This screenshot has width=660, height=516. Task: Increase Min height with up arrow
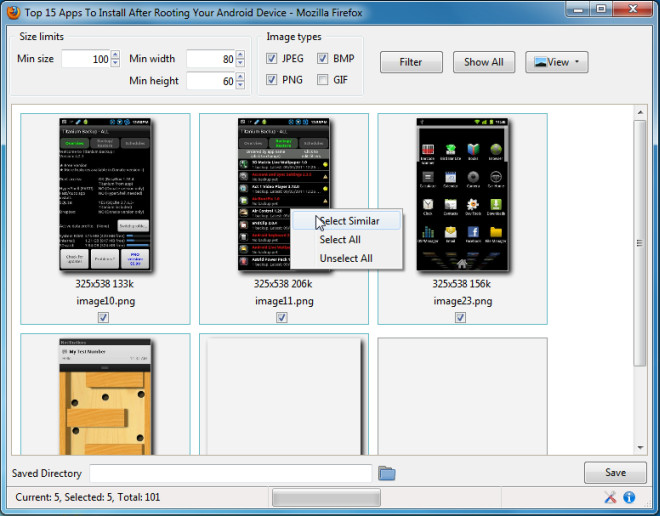pyautogui.click(x=240, y=77)
